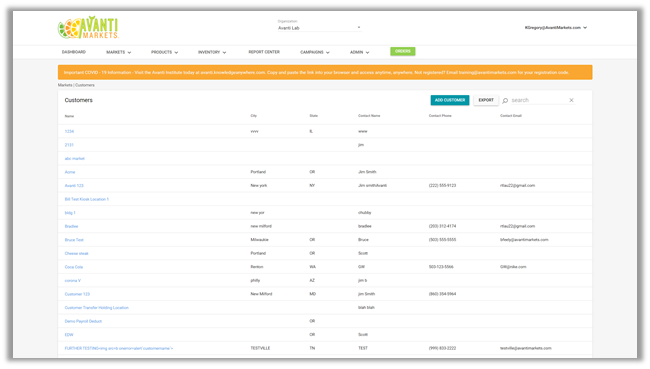
Task: Sort by the Contact Name column header
Action: tap(369, 116)
